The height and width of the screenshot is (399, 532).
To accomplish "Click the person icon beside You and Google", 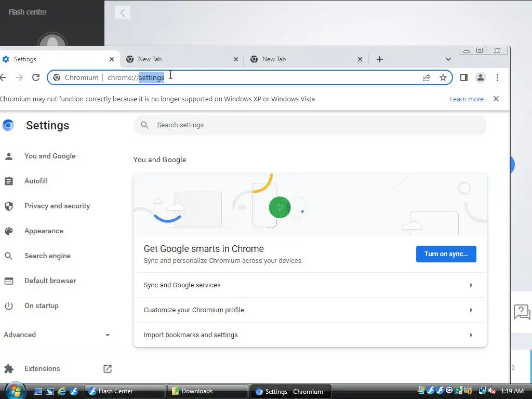I will pos(9,156).
